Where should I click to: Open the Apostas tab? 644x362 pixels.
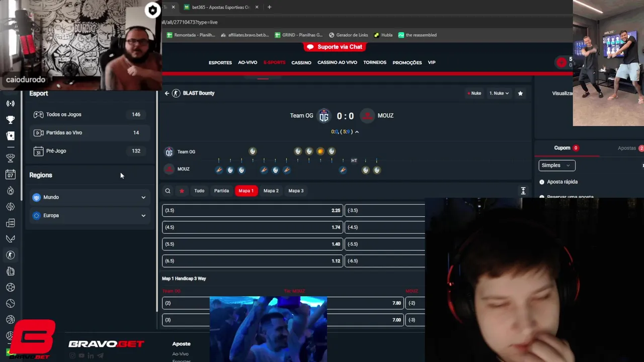point(630,148)
